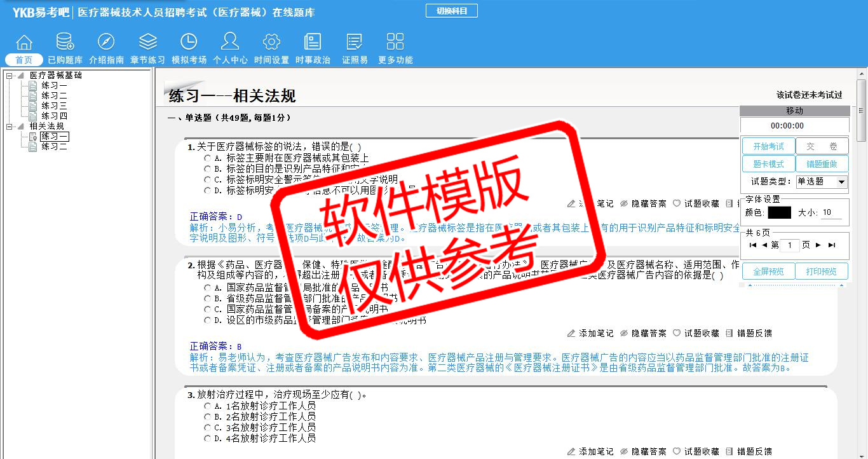Click the 更多功能 grid icon

click(x=395, y=42)
